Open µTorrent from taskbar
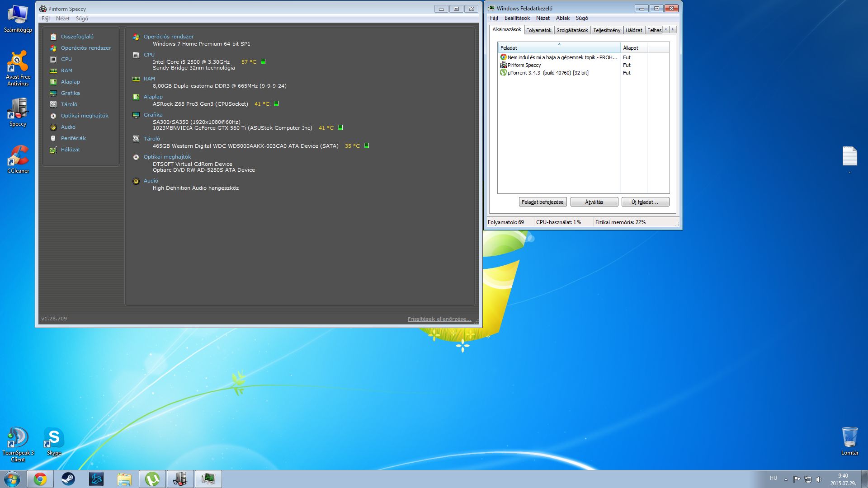The height and width of the screenshot is (488, 868). pyautogui.click(x=152, y=479)
